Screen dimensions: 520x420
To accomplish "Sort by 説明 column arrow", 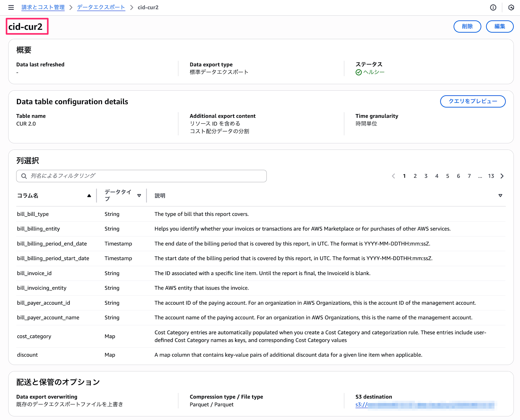I will click(500, 196).
